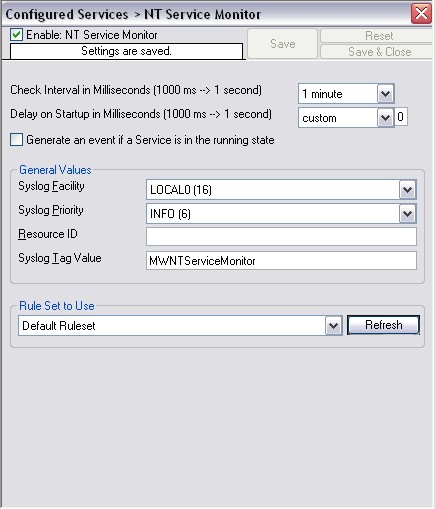The height and width of the screenshot is (509, 436).
Task: Open Check Interval dropdown arrow
Action: click(x=385, y=94)
